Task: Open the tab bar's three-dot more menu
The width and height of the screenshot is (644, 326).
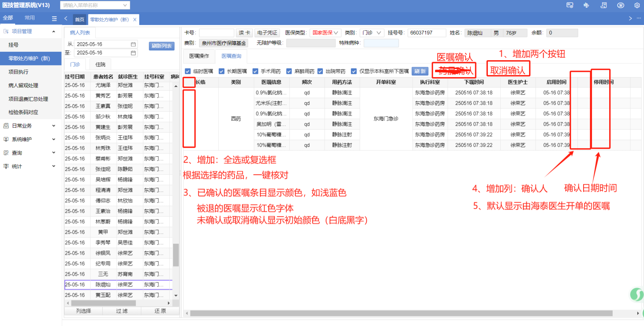Action: click(639, 18)
